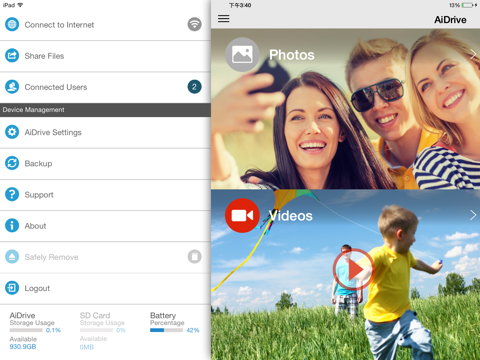Expand Photos with the right chevron
The image size is (480, 360).
473,54
